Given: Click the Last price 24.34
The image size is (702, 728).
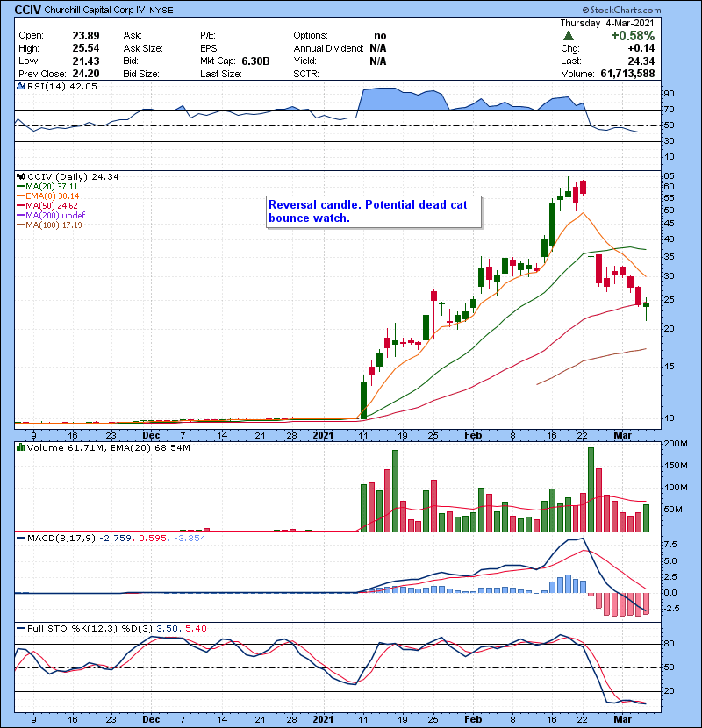Looking at the screenshot, I should pos(641,61).
